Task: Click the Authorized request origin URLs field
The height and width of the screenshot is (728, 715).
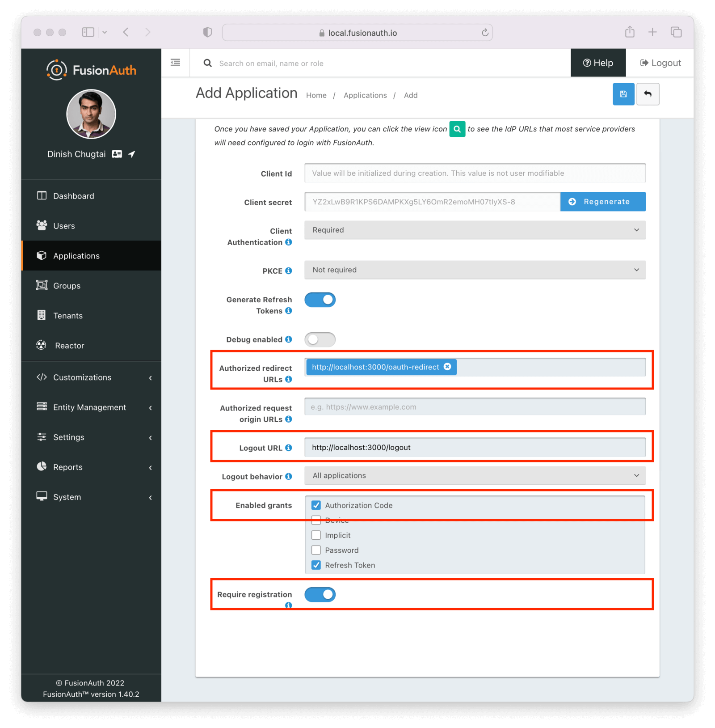Action: click(x=475, y=407)
